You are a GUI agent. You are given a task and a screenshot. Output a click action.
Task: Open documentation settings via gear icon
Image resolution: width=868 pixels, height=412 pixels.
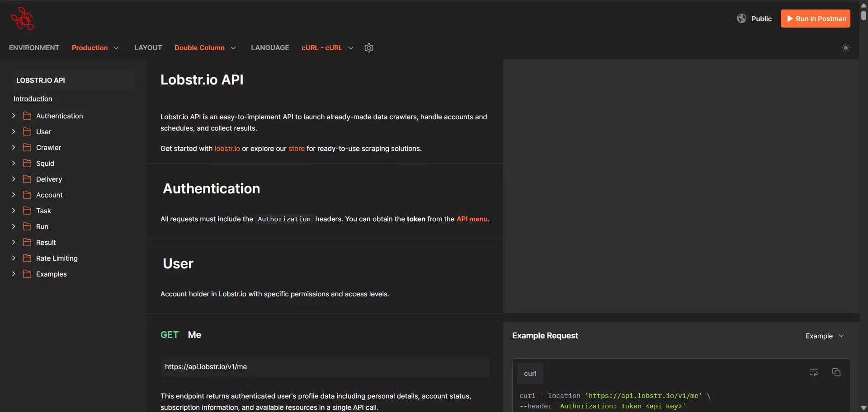coord(369,48)
